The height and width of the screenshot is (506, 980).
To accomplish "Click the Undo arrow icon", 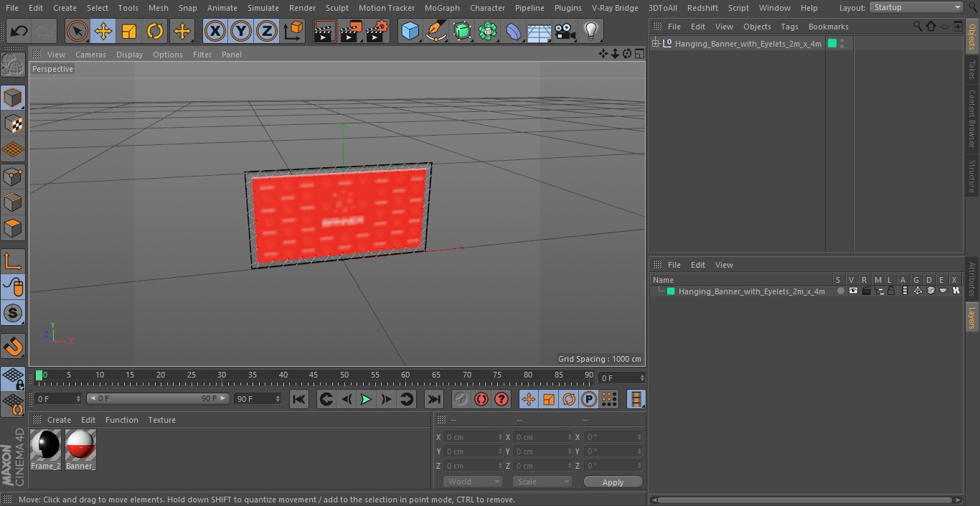I will (x=19, y=32).
